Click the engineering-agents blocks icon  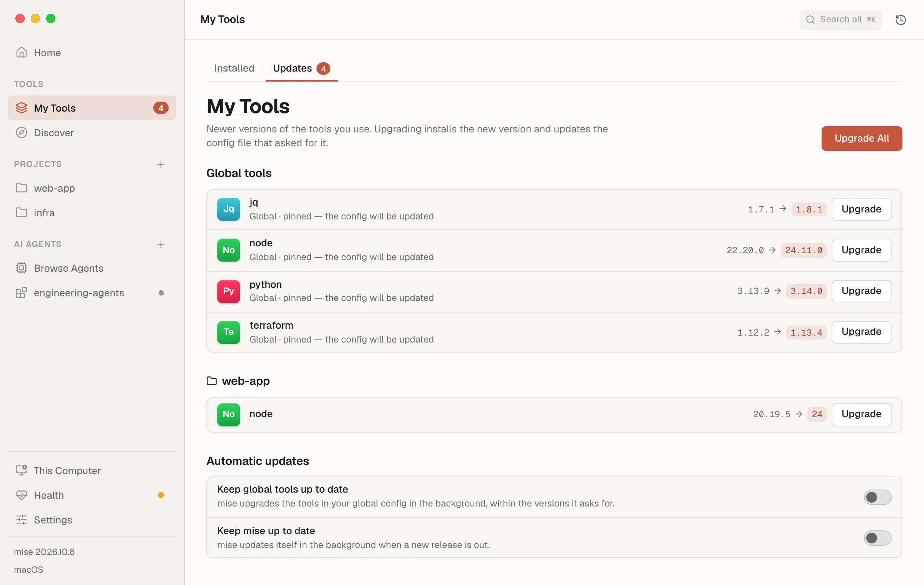22,292
